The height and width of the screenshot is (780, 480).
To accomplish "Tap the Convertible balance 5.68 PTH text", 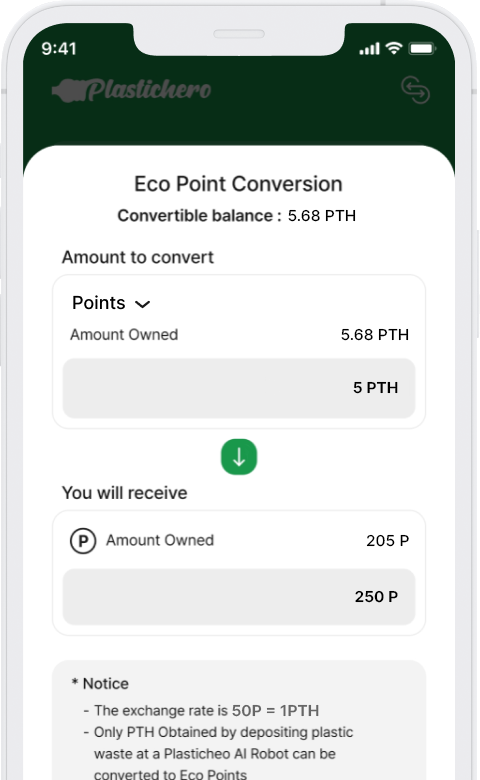I will 237,216.
